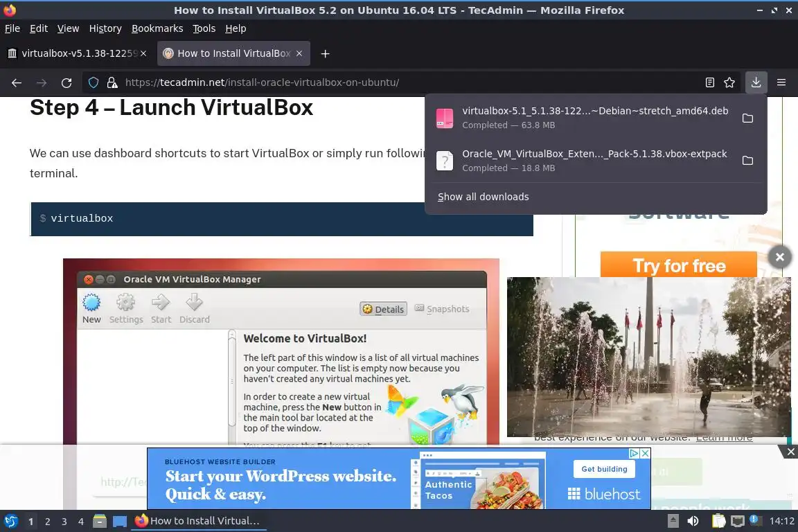The image size is (798, 532).
Task: Open the File menu
Action: pos(12,28)
